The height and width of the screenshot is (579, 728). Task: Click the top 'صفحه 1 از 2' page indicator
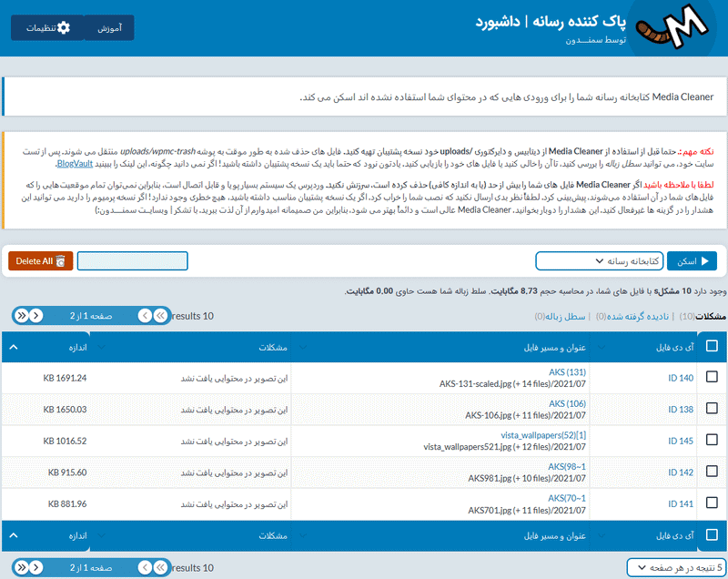click(x=91, y=316)
